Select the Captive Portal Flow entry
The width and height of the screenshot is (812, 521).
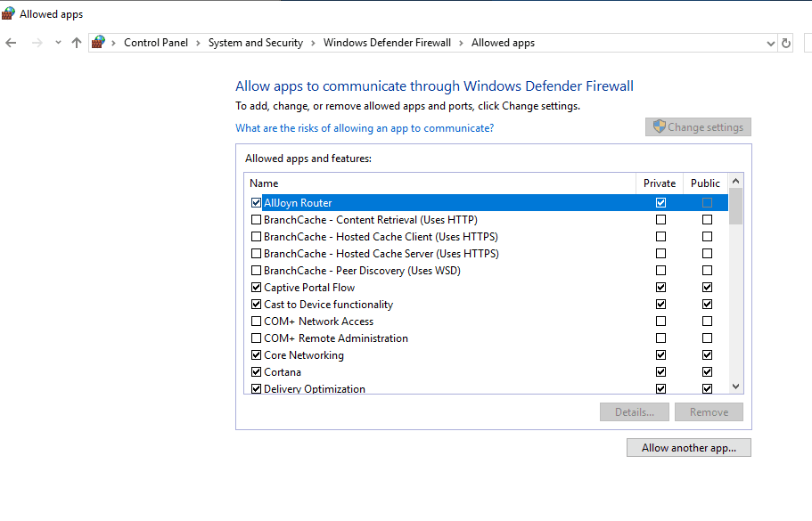pos(309,288)
